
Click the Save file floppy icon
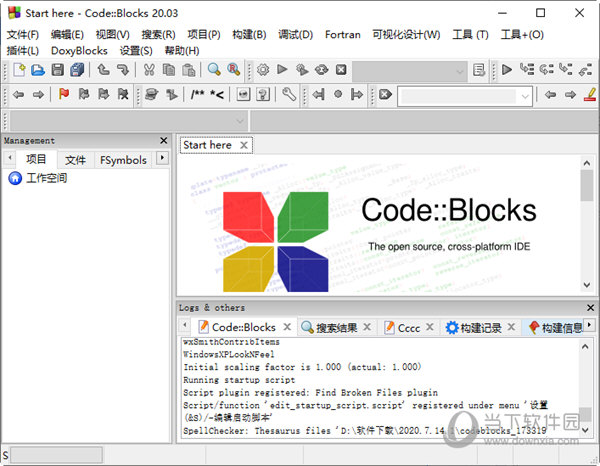[x=57, y=70]
